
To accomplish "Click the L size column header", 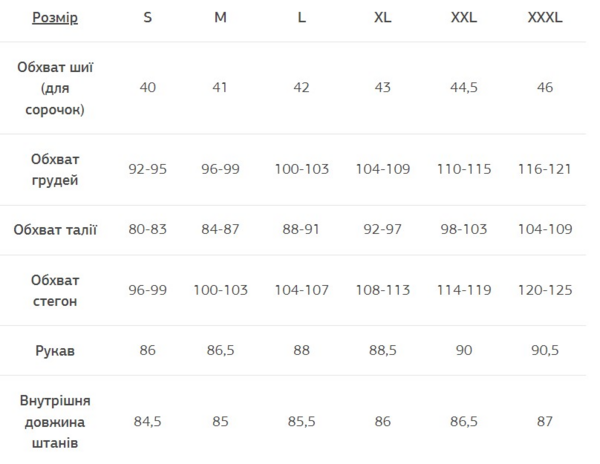I will [302, 18].
